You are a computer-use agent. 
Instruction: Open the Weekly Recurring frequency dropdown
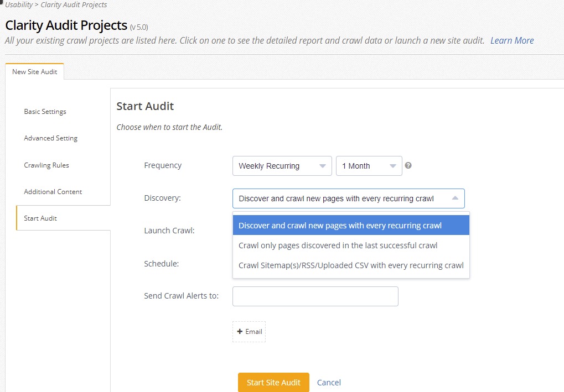click(282, 166)
